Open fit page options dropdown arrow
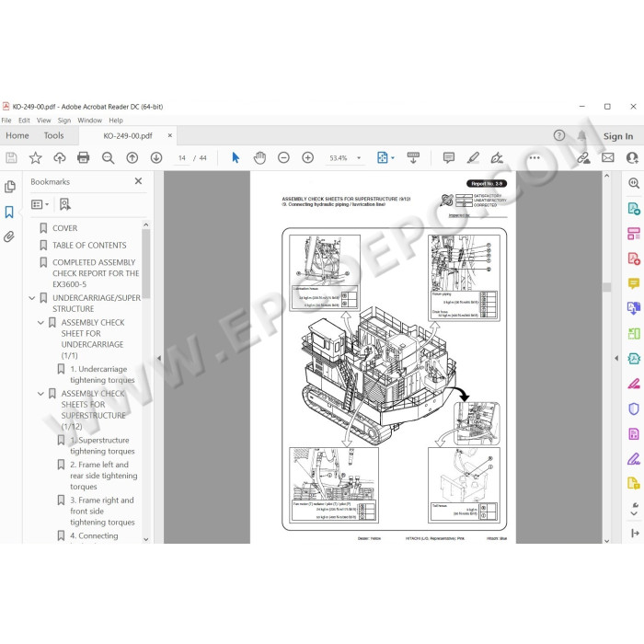Viewport: 644px width, 644px height. pos(393,157)
